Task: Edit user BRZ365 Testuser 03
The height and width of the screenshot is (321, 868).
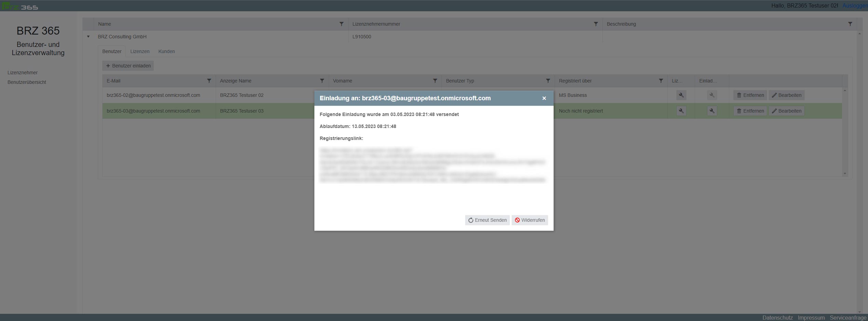Action: pyautogui.click(x=786, y=111)
